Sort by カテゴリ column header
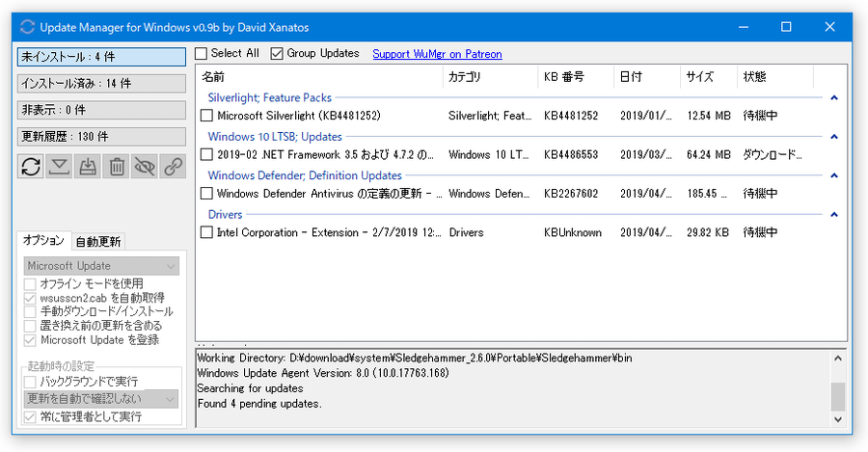 491,77
